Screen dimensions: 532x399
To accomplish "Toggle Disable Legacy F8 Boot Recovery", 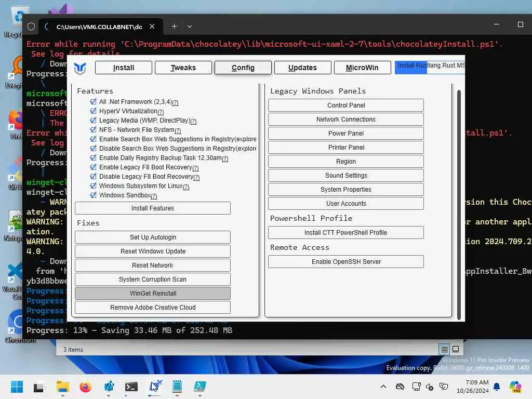I will click(x=94, y=177).
